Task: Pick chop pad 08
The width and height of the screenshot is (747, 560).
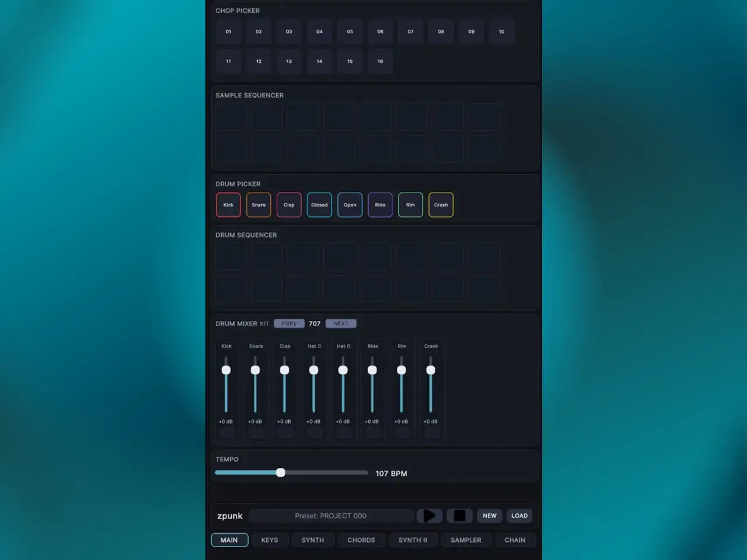Action: tap(441, 32)
